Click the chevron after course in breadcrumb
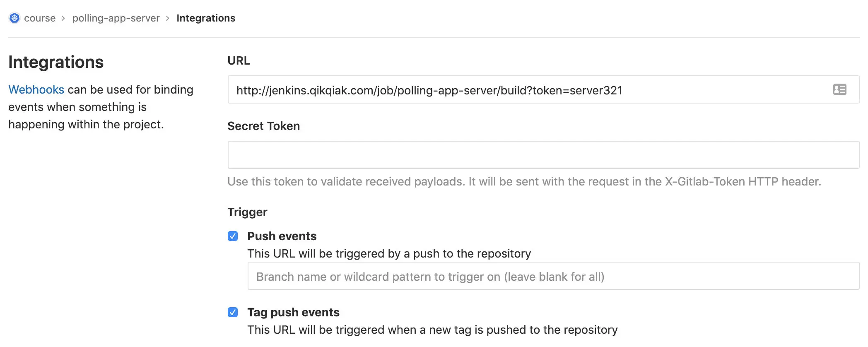 coord(64,18)
